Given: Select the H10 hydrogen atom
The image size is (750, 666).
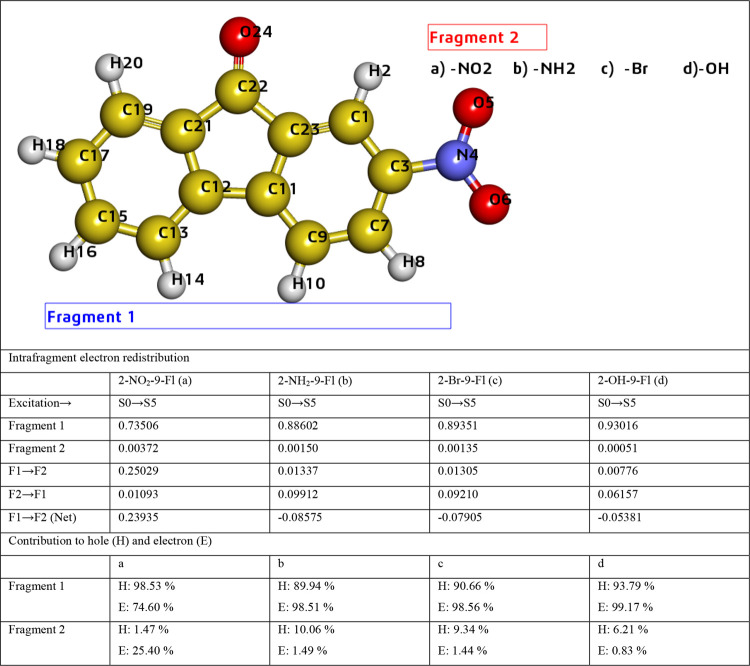Looking at the screenshot, I should pos(292,289).
